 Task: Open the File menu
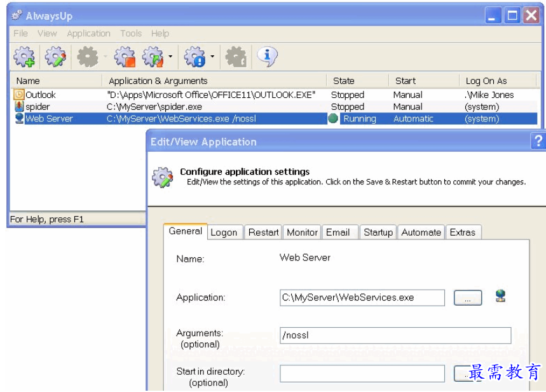click(20, 34)
